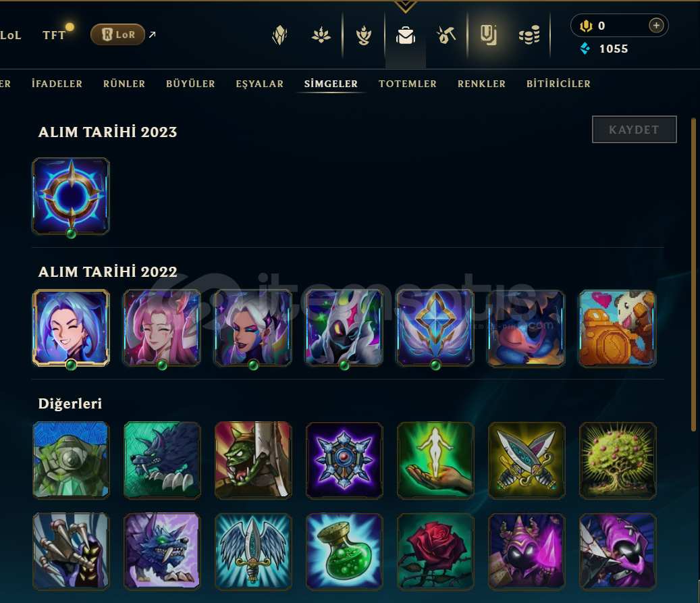Open the Store coins icon
Image resolution: width=700 pixels, height=603 pixels.
coord(529,35)
